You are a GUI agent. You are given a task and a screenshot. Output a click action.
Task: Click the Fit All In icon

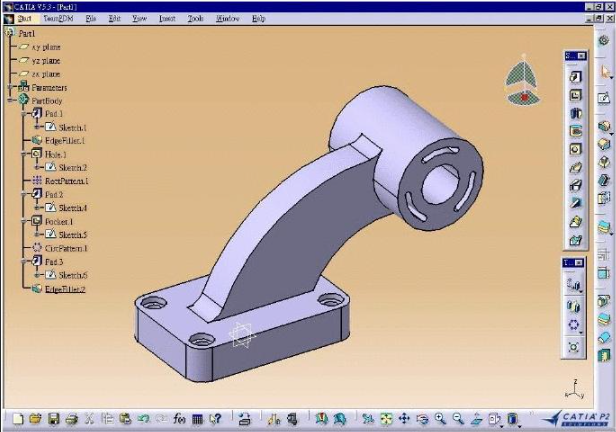[x=386, y=419]
